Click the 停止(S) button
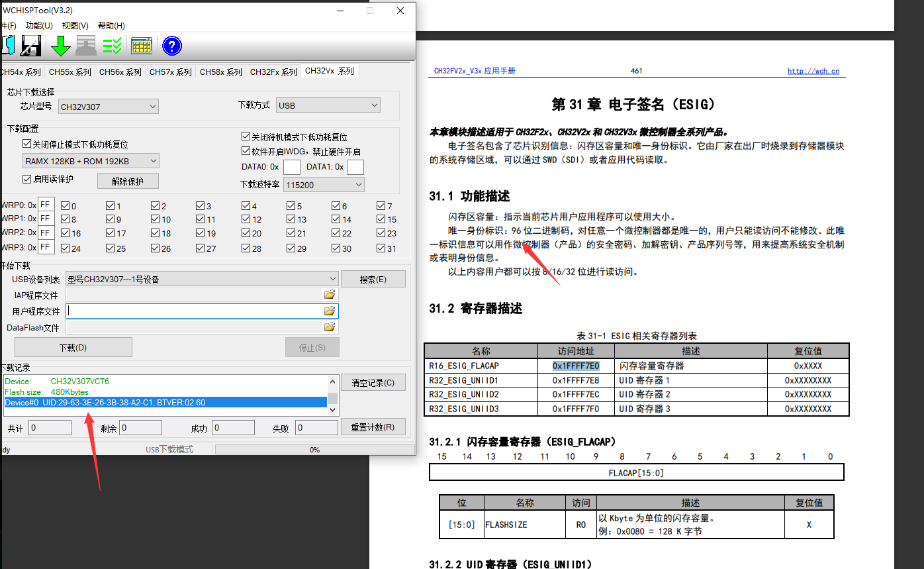Image resolution: width=924 pixels, height=569 pixels. [312, 347]
